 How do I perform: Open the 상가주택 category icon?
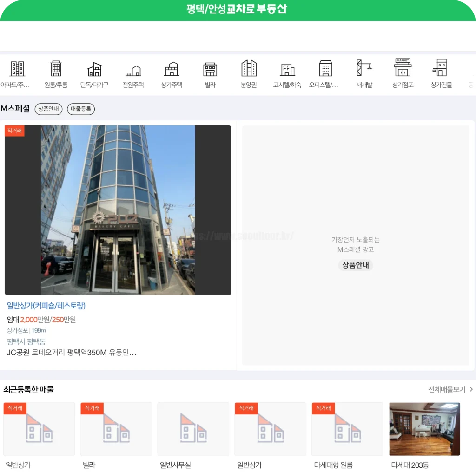pyautogui.click(x=172, y=69)
